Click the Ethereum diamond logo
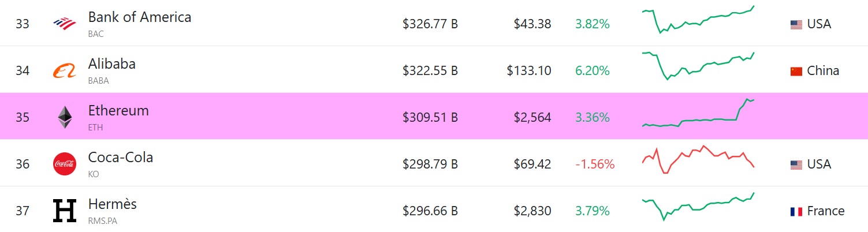868x232 pixels. point(65,117)
